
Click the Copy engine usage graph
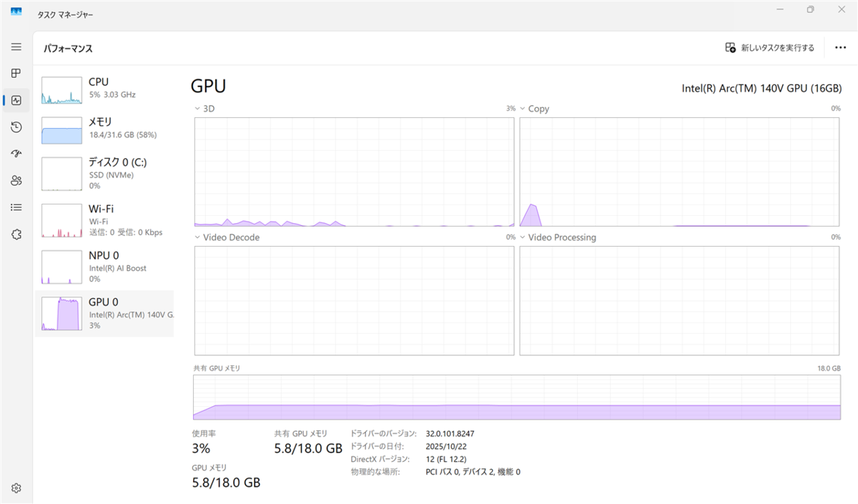pos(680,172)
